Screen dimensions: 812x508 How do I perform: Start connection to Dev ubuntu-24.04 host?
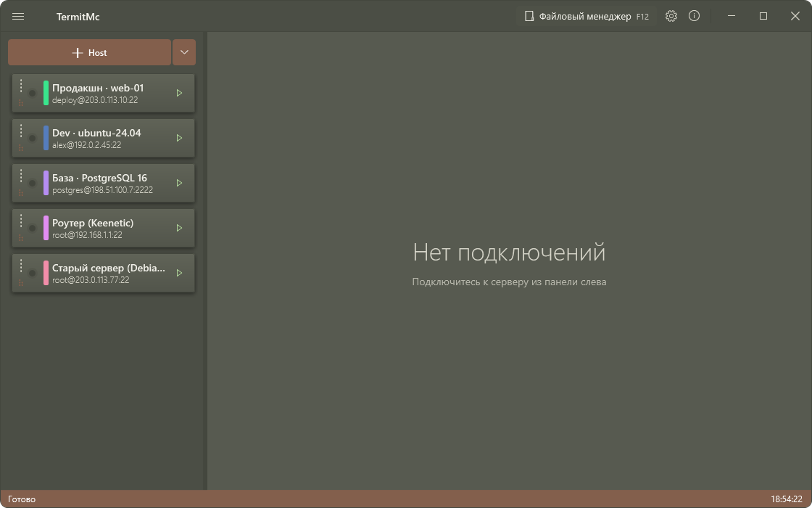[179, 139]
